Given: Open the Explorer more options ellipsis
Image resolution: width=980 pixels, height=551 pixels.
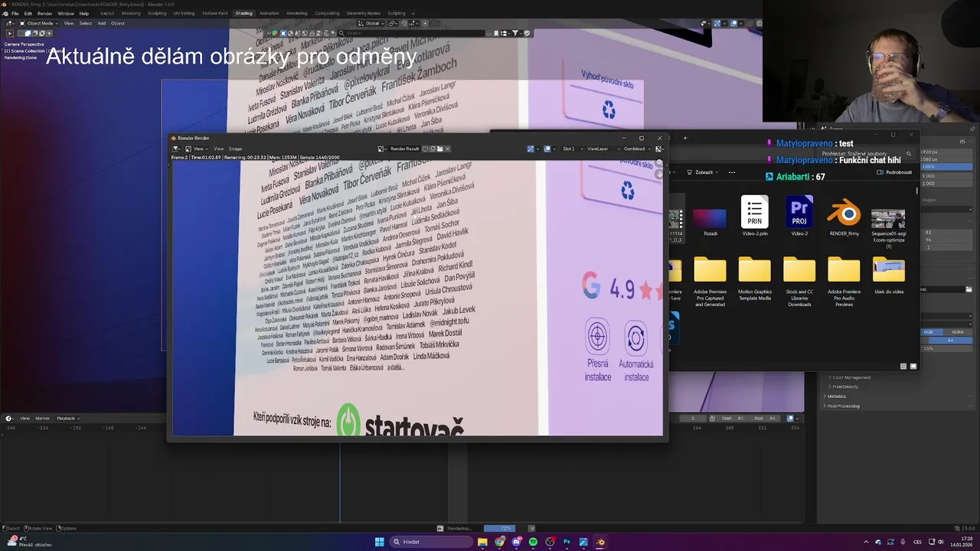Looking at the screenshot, I should 732,172.
